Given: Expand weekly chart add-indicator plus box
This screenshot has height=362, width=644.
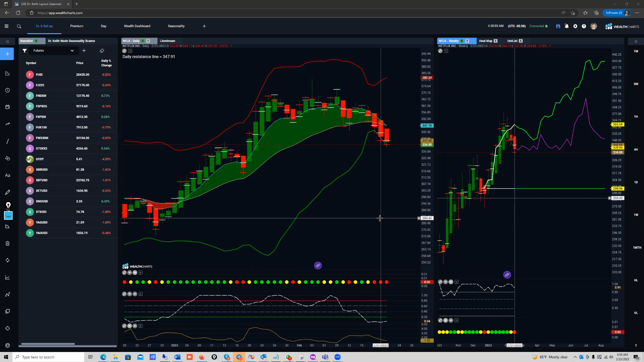Looking at the screenshot, I should click(446, 51).
